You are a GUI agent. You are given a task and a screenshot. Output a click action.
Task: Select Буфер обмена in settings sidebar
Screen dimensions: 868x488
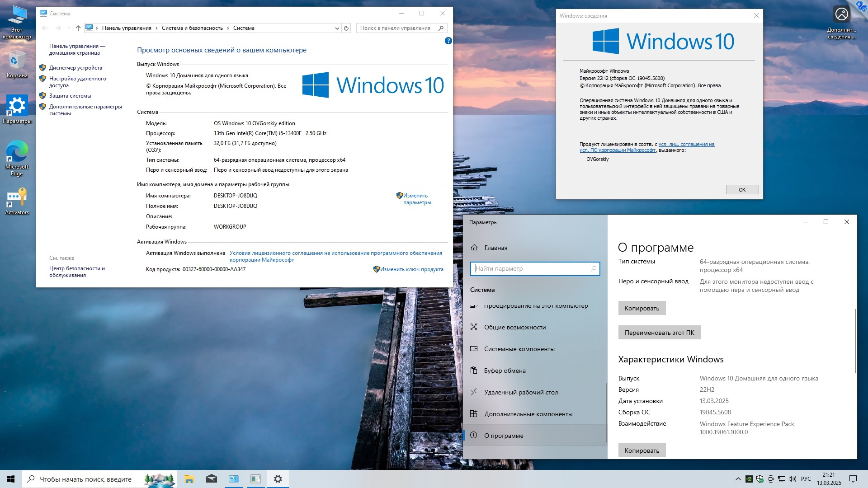pos(505,371)
